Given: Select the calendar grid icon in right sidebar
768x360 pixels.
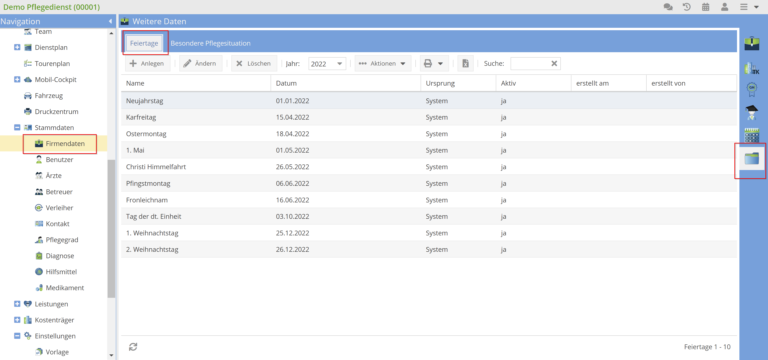Looking at the screenshot, I should 751,135.
